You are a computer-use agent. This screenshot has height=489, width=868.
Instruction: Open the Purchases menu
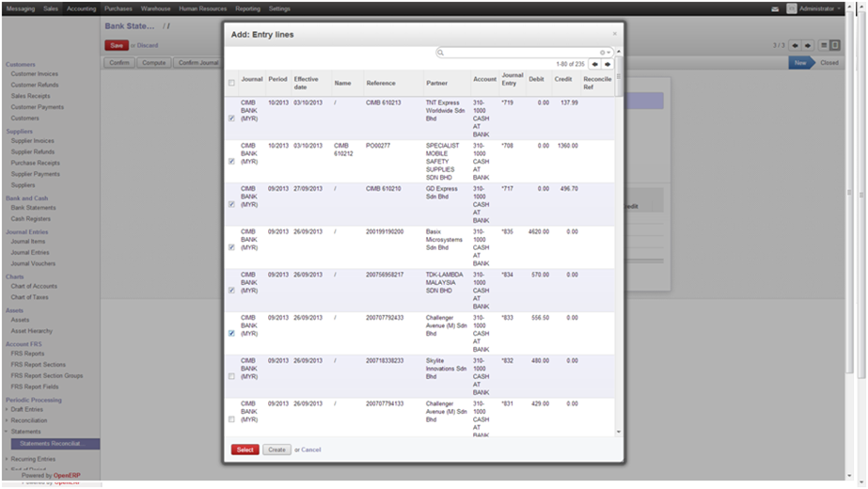click(x=118, y=8)
